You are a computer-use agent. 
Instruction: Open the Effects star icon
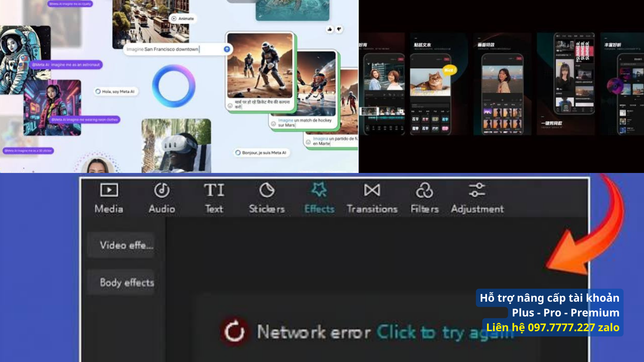[319, 190]
